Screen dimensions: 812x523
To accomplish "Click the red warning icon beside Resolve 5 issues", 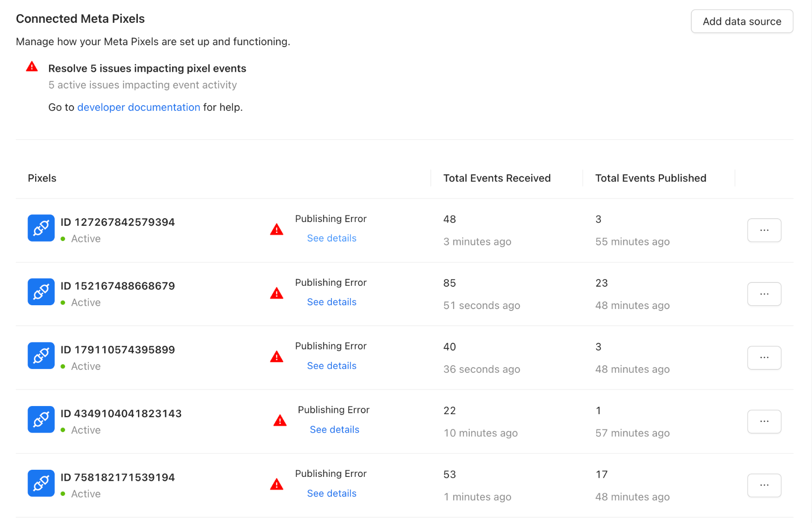I will [x=32, y=67].
